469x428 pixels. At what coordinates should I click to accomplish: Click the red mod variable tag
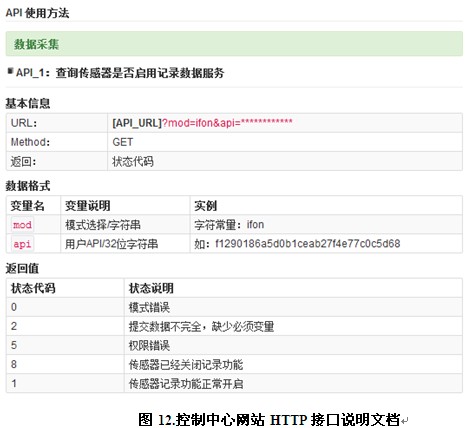pos(22,225)
